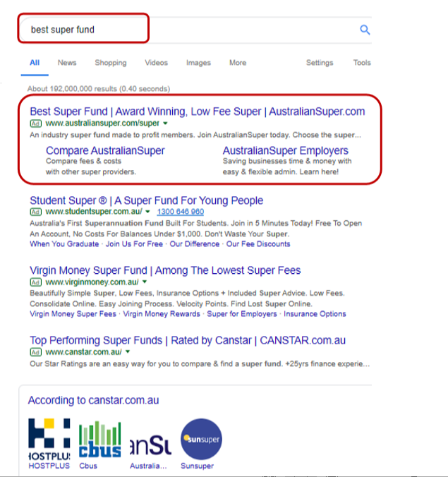Expand the virginmoney.com.au URL dropdown arrow
448x477 pixels.
tap(145, 282)
